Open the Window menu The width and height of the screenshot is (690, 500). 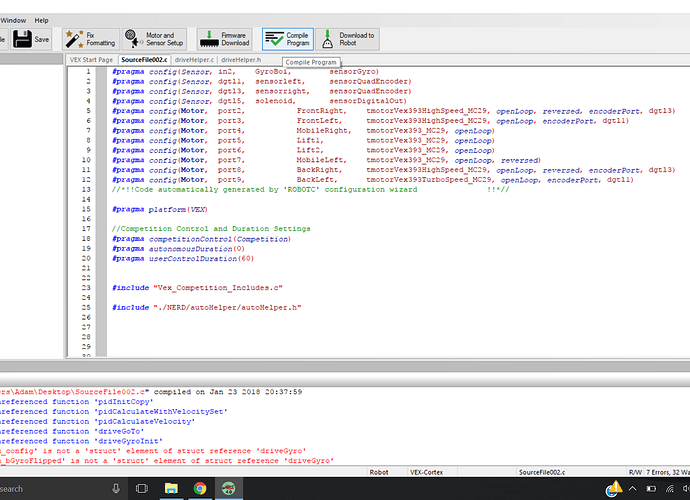[13, 20]
